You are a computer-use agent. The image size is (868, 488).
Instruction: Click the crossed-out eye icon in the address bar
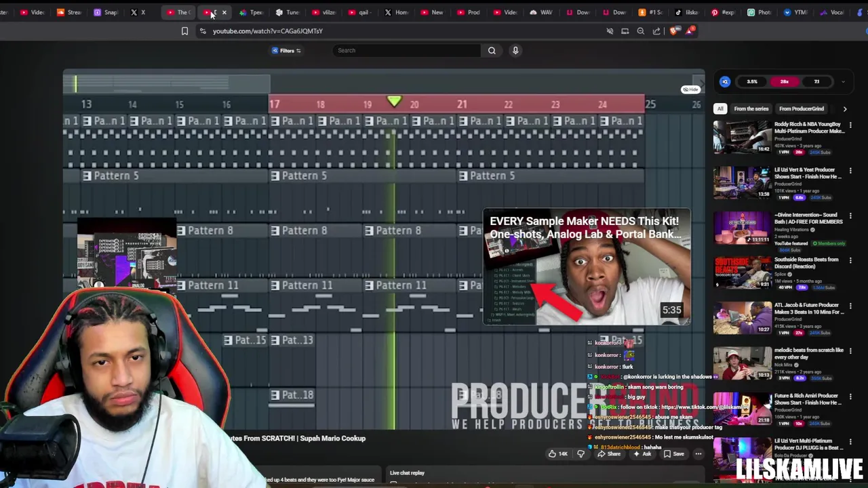tap(610, 31)
